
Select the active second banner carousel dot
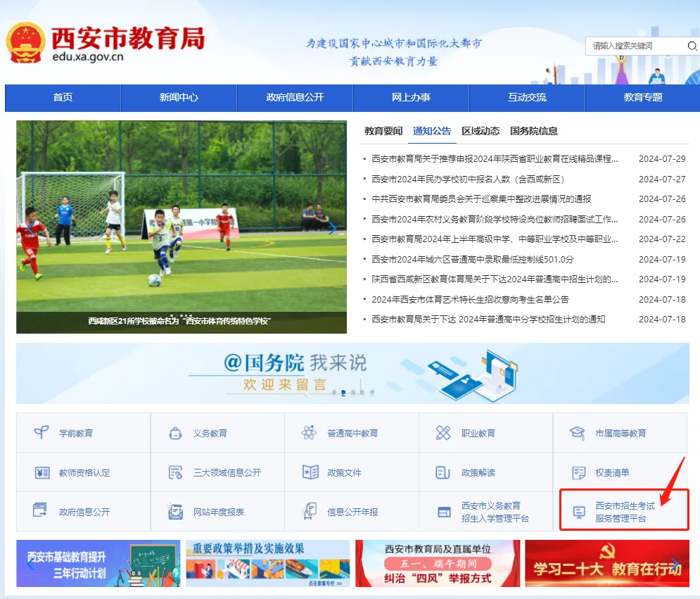pos(343,393)
